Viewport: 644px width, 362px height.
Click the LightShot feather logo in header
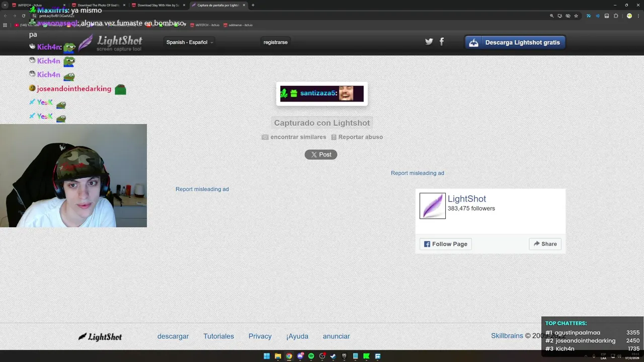(x=110, y=43)
